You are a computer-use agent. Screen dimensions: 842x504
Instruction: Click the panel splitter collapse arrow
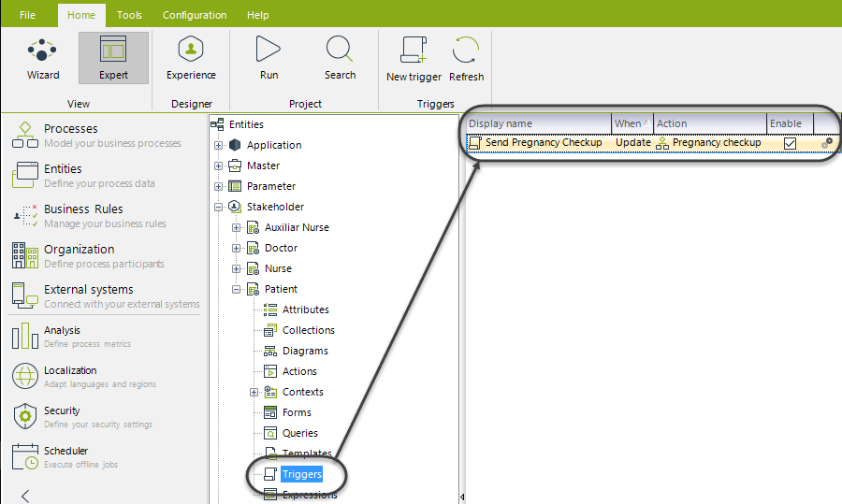coord(462,497)
